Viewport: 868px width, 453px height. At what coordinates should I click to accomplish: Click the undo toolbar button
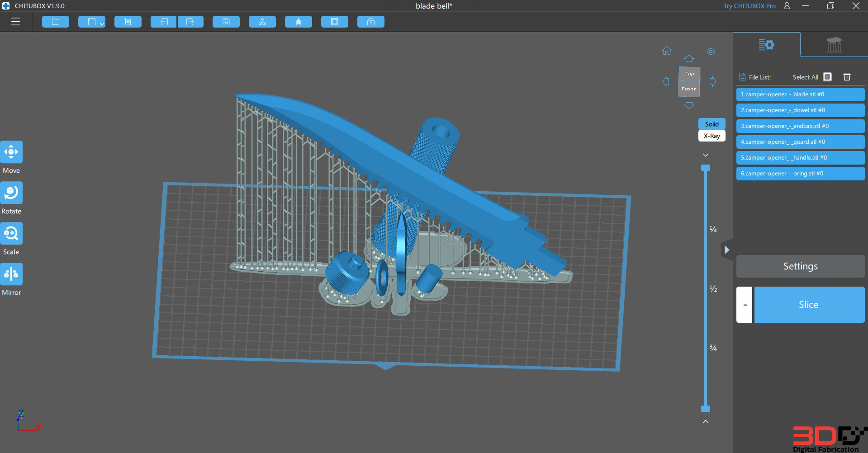click(x=164, y=22)
